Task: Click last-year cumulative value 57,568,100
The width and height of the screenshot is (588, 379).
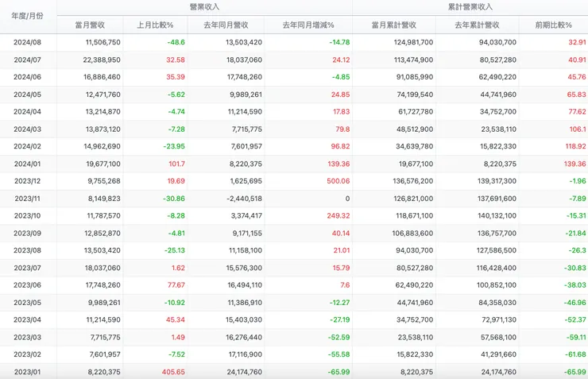Action: click(x=499, y=338)
